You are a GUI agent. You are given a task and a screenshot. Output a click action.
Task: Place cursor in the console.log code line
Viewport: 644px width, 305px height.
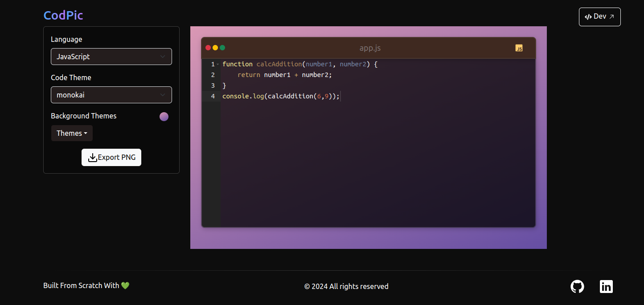(281, 96)
